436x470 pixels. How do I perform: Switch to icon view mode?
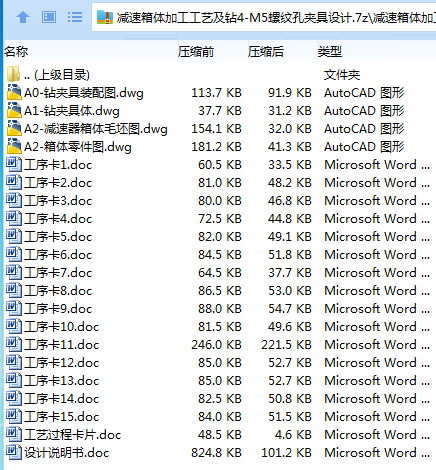point(49,17)
